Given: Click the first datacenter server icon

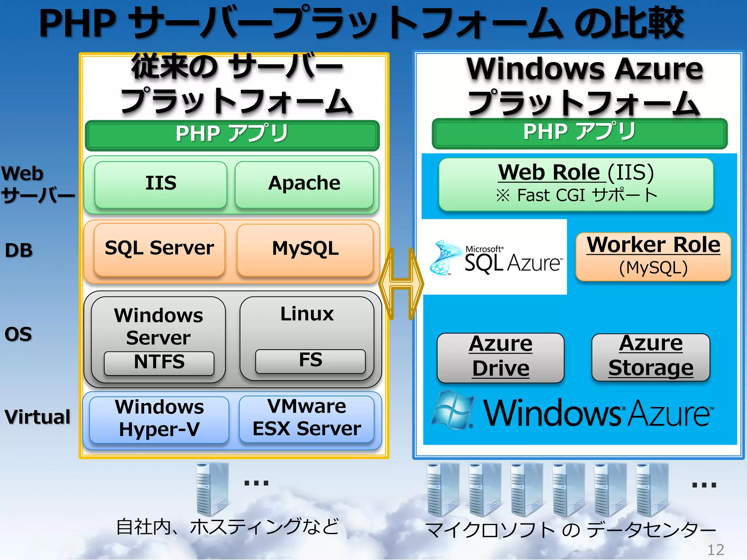Looking at the screenshot, I should tap(443, 490).
